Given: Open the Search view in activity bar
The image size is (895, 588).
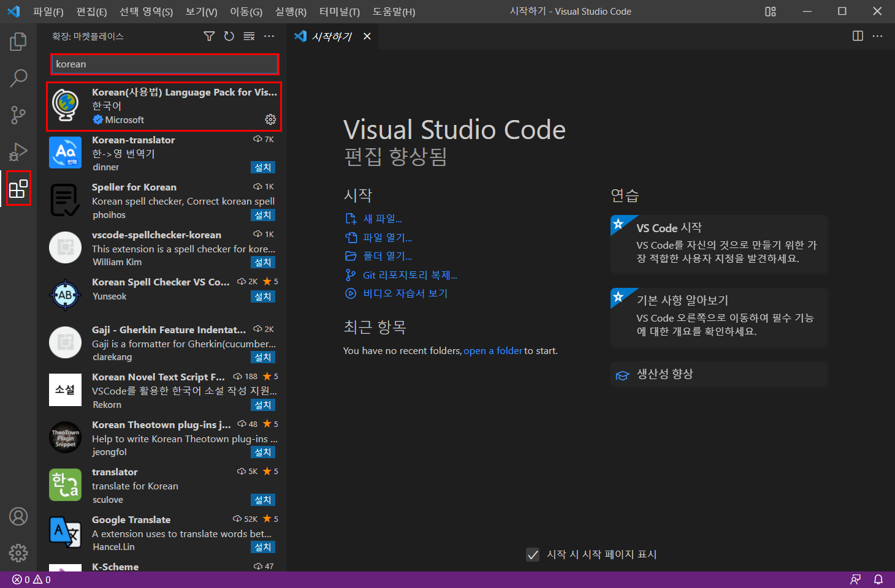Looking at the screenshot, I should [x=18, y=78].
